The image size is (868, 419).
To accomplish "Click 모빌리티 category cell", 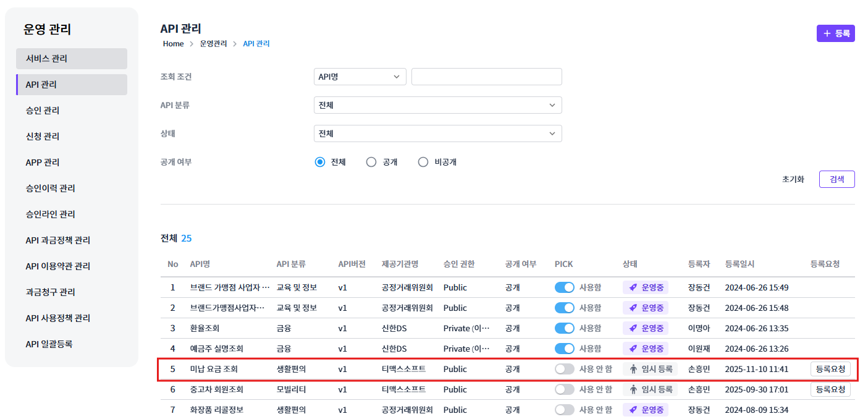I will (291, 389).
